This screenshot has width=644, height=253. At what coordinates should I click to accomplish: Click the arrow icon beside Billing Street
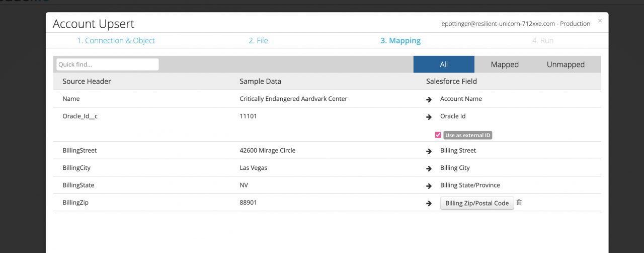point(429,151)
